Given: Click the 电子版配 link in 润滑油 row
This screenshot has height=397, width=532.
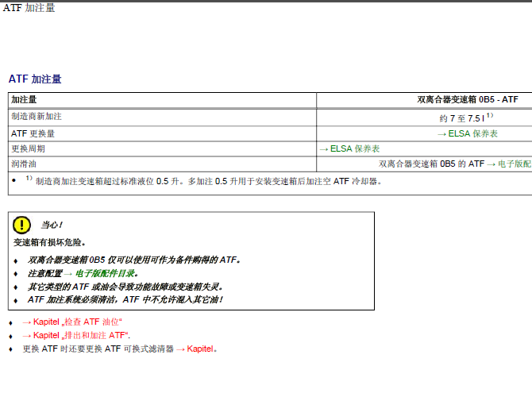Looking at the screenshot, I should click(509, 164).
